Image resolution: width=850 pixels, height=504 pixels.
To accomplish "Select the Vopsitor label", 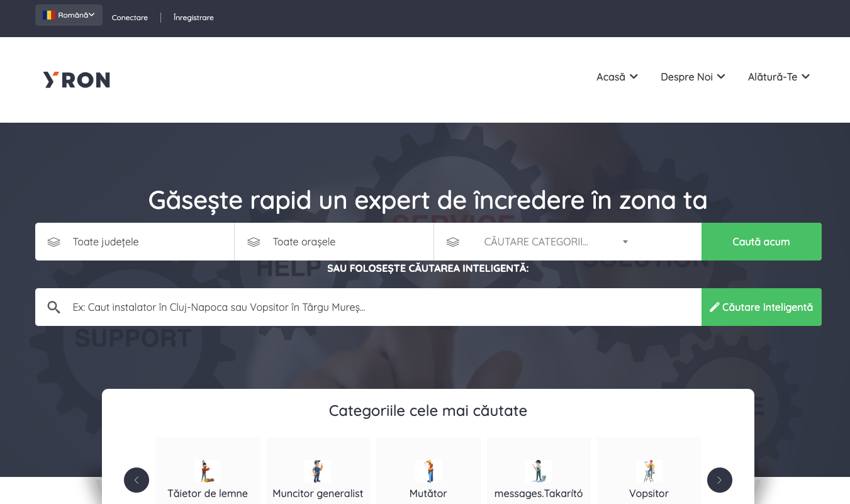I will (649, 493).
